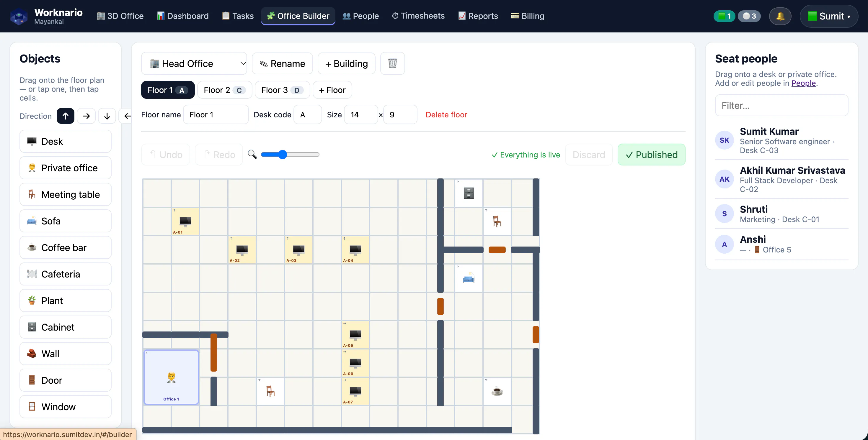Image resolution: width=868 pixels, height=440 pixels.
Task: Click the + Floor button
Action: tap(332, 90)
